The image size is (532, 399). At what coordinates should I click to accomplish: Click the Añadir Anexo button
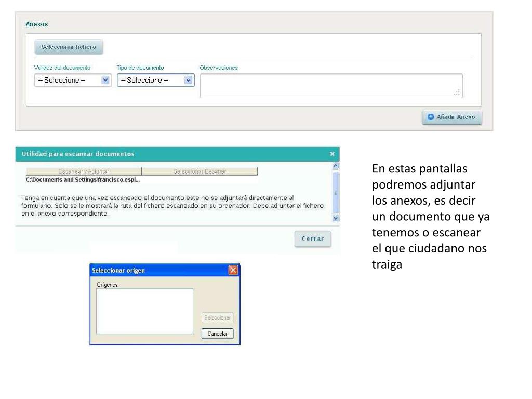(451, 117)
